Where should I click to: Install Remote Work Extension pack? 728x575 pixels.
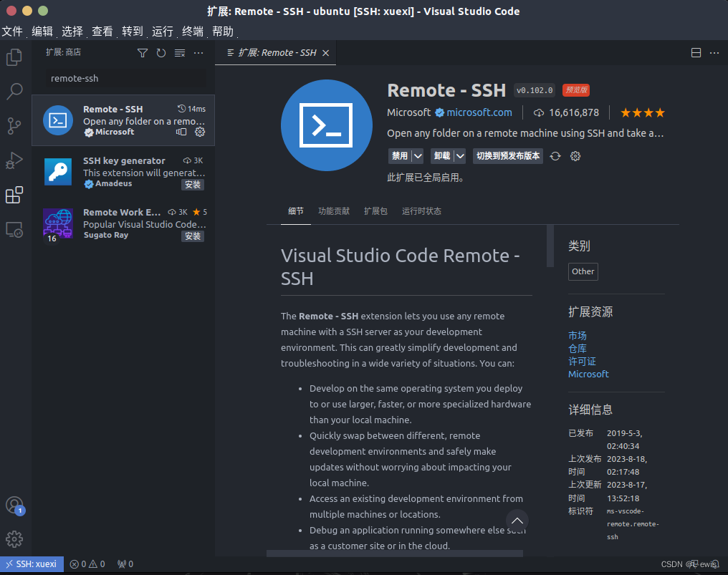point(193,236)
